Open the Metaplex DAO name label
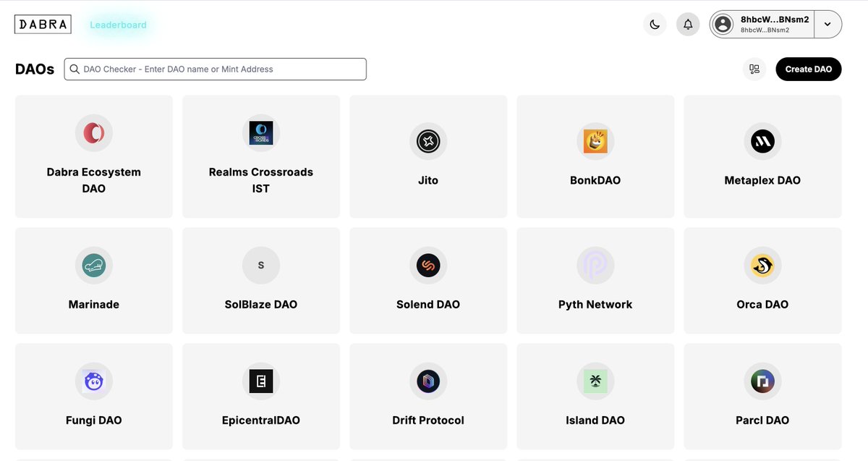 [762, 180]
